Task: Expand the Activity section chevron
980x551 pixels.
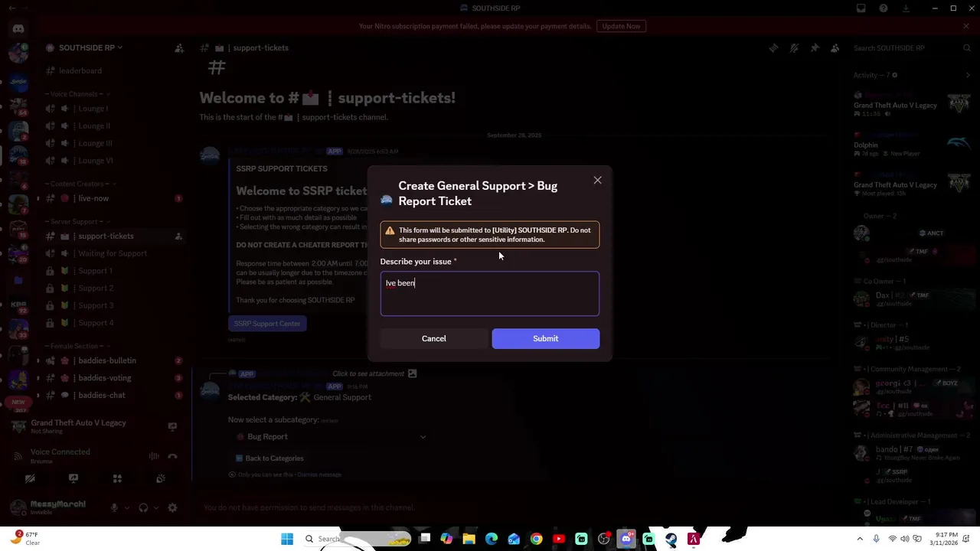Action: pyautogui.click(x=968, y=75)
